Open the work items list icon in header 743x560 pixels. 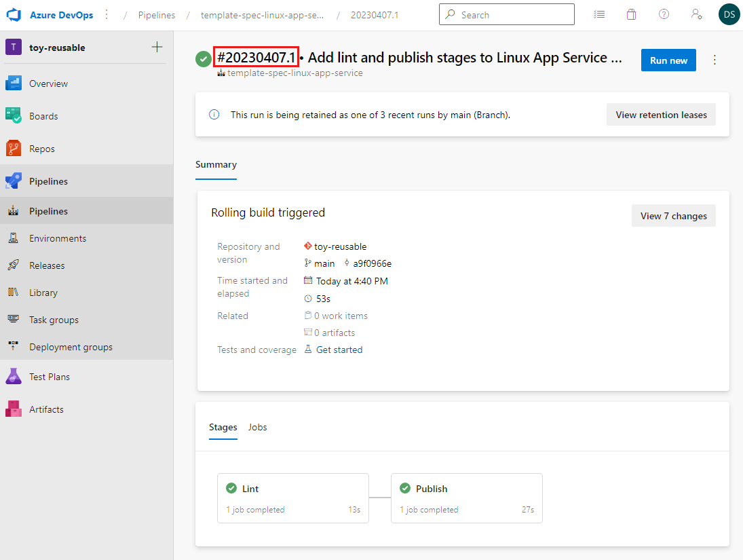tap(599, 15)
